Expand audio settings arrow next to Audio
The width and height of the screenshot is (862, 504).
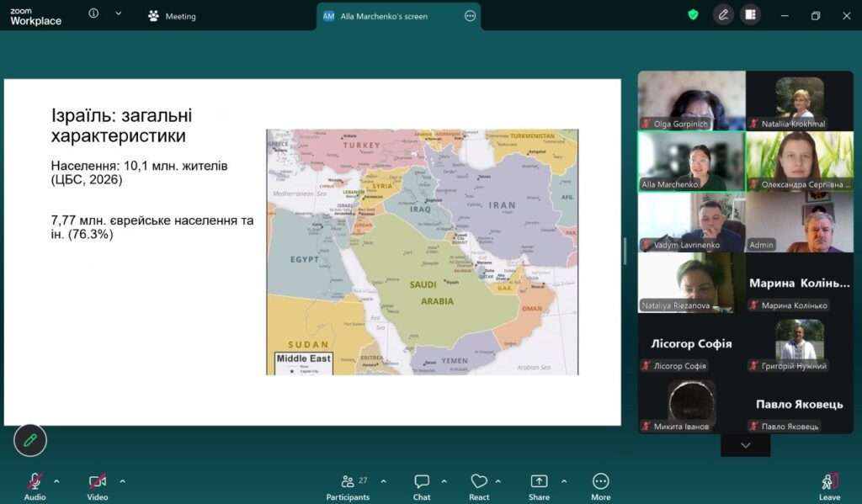(56, 481)
